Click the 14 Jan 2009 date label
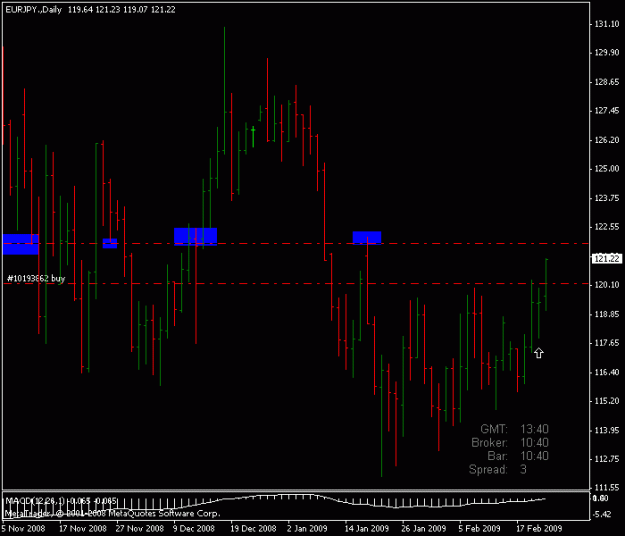The image size is (625, 536). (x=367, y=528)
